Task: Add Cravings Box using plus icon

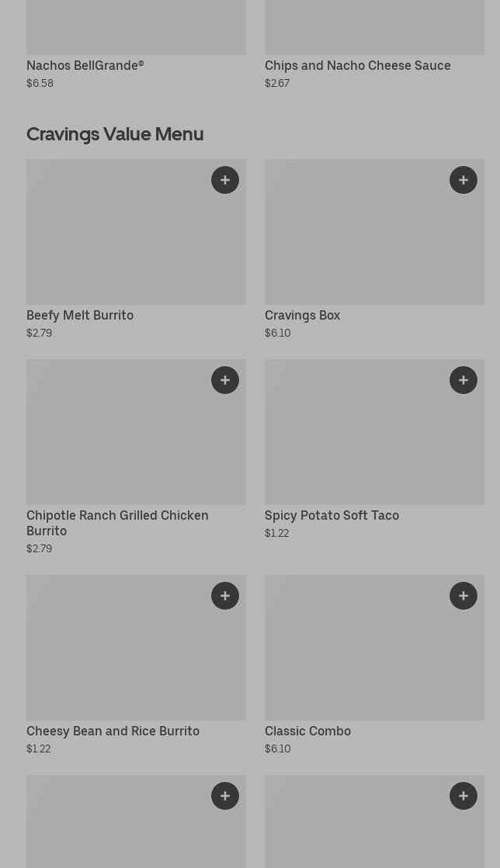Action: (x=464, y=180)
